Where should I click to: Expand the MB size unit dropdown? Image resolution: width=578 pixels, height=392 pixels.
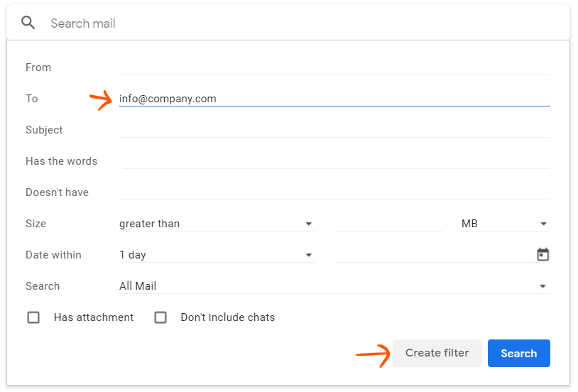tap(504, 224)
